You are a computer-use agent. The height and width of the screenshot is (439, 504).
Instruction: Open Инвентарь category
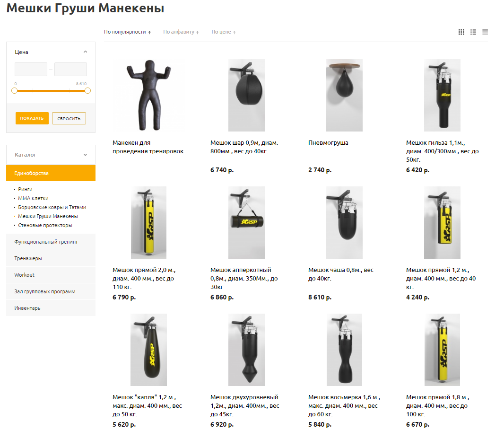51,308
